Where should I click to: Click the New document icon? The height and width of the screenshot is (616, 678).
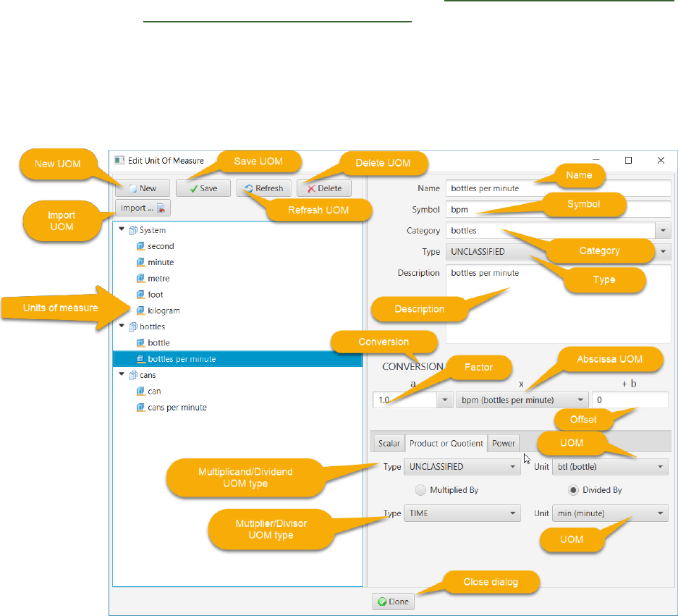point(133,189)
